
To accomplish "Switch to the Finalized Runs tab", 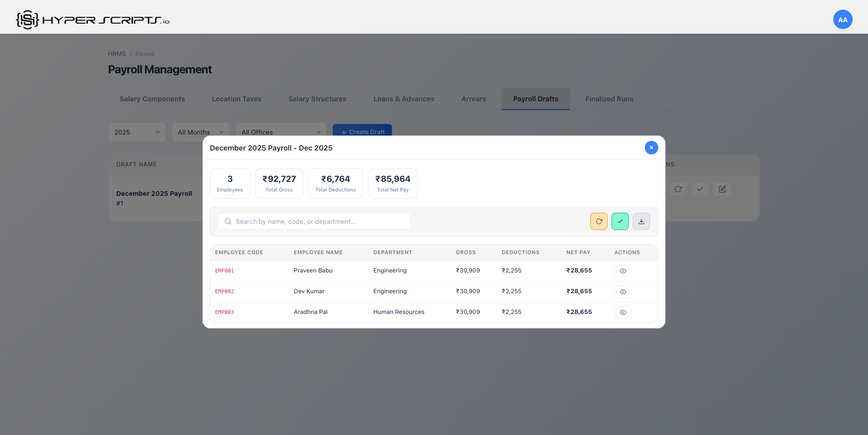I will click(609, 99).
